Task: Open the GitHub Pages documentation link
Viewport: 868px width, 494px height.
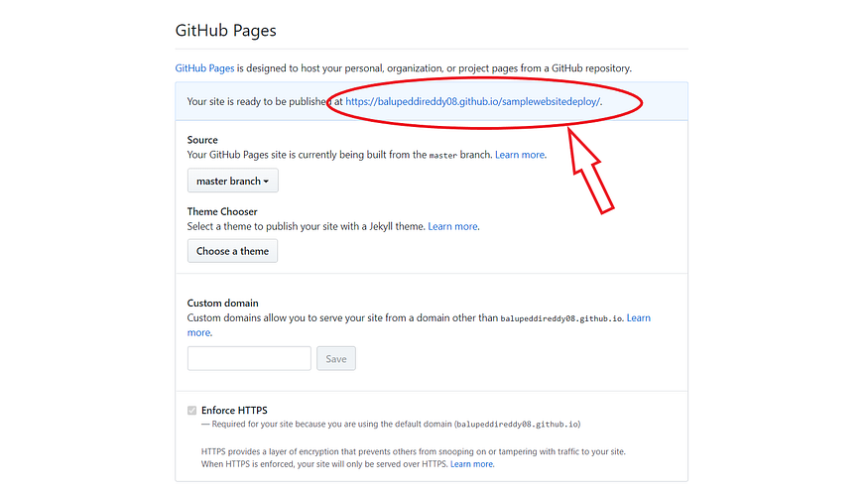Action: [204, 68]
